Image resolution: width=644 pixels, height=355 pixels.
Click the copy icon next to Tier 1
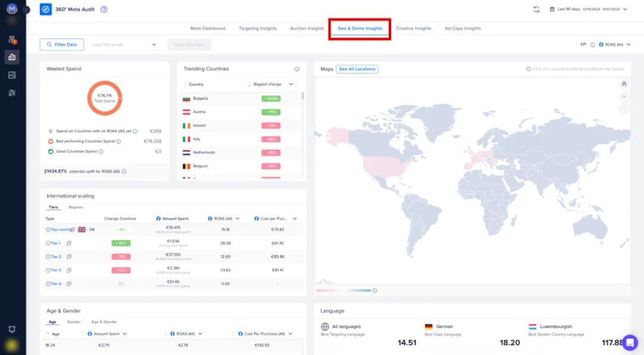click(69, 244)
